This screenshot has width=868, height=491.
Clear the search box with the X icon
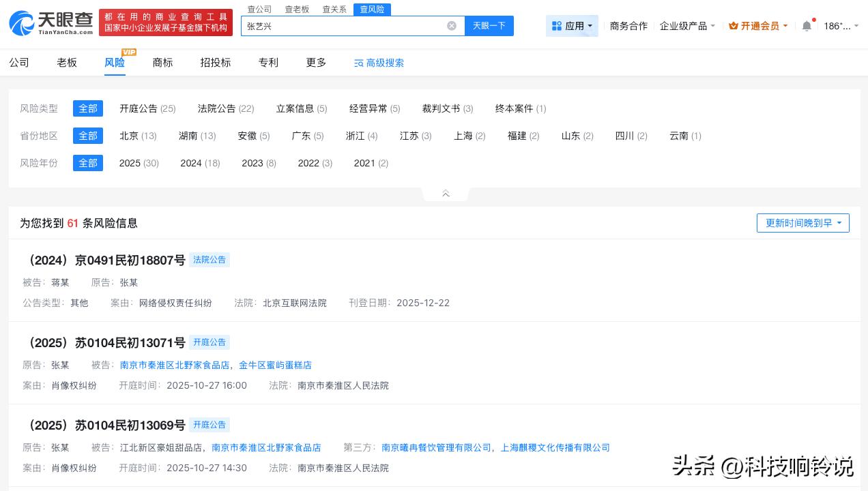452,26
